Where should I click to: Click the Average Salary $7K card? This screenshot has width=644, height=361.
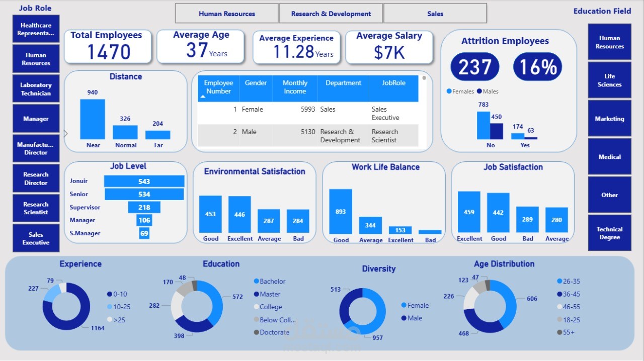click(389, 47)
